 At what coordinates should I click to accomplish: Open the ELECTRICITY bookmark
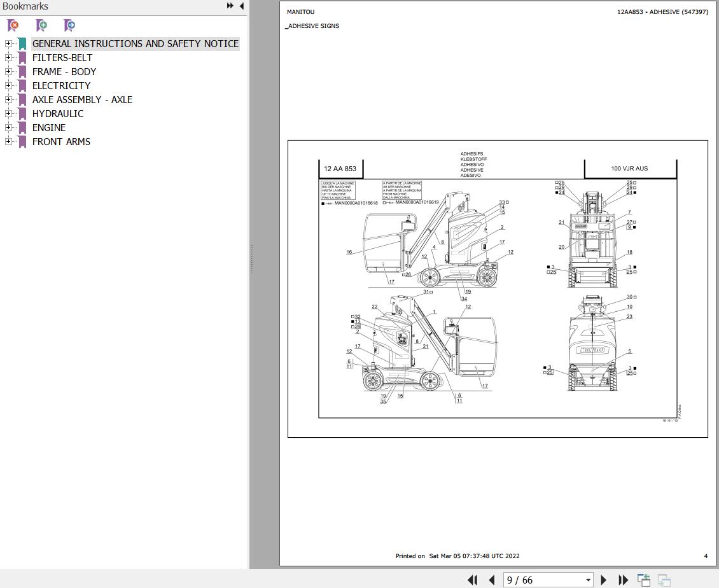point(62,86)
